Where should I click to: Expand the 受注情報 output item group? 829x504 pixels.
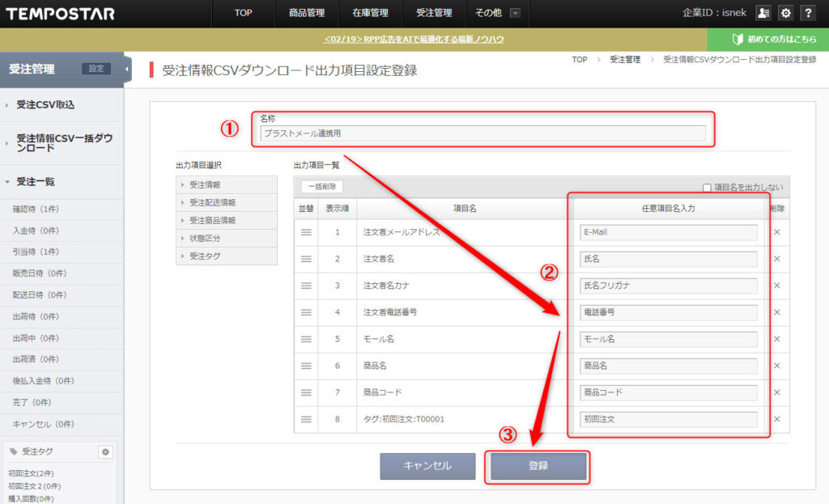point(226,185)
